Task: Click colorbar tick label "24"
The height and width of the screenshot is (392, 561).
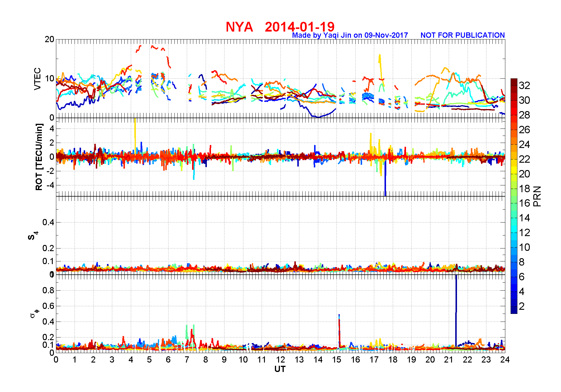Action: 524,144
